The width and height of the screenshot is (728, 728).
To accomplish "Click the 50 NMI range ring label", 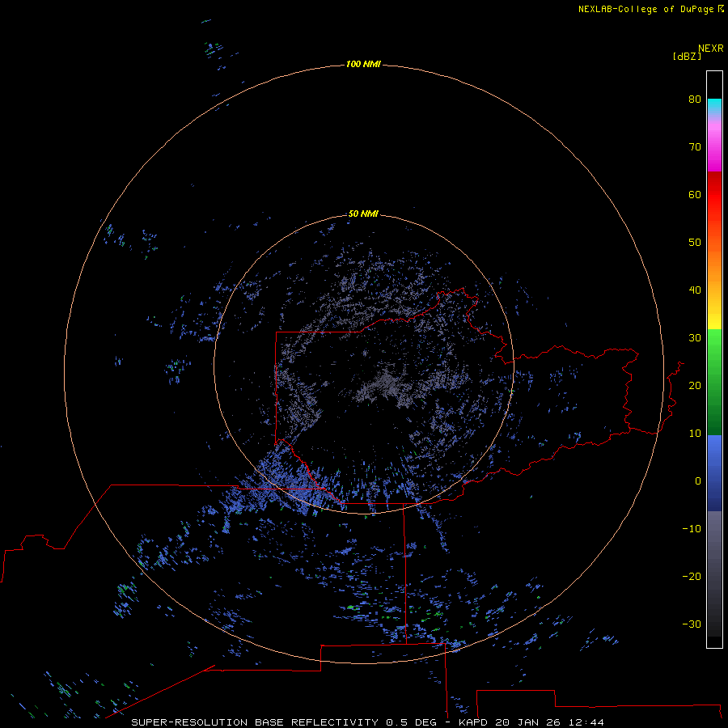I will pyautogui.click(x=363, y=214).
